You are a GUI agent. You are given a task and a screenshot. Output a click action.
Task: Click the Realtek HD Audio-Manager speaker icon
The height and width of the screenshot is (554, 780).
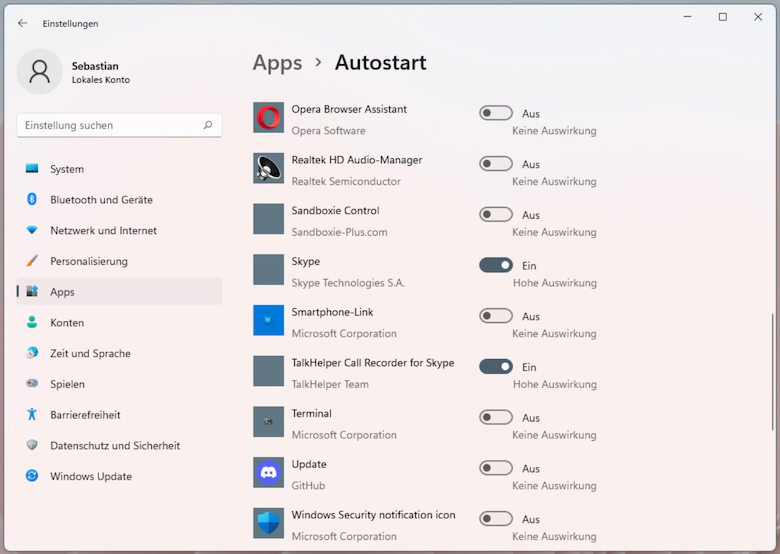(x=268, y=168)
